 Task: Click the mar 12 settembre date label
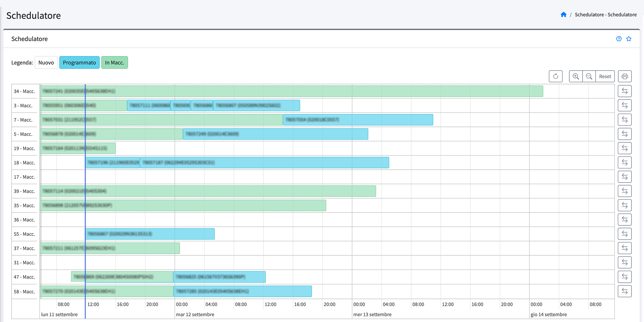(195, 314)
